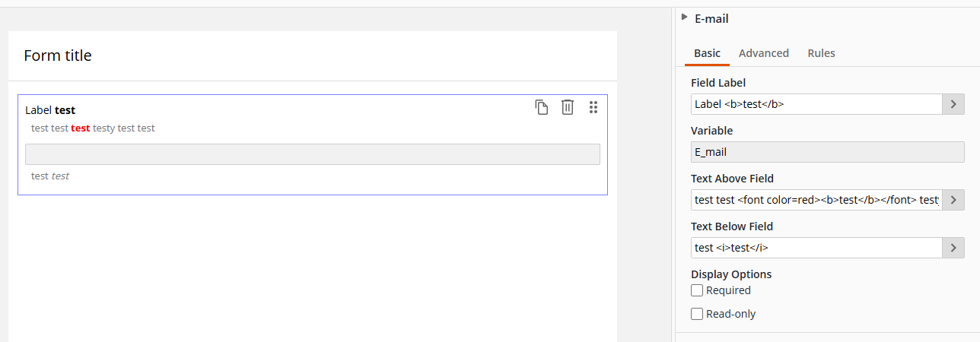Open the Field Label expand arrow
The width and height of the screenshot is (980, 342).
(953, 104)
